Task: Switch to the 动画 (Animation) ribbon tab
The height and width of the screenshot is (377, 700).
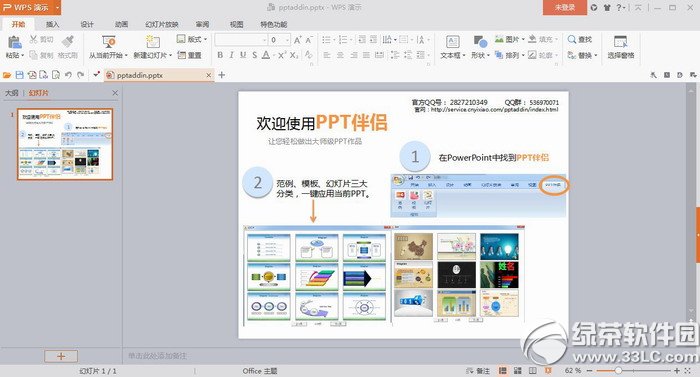Action: [121, 24]
